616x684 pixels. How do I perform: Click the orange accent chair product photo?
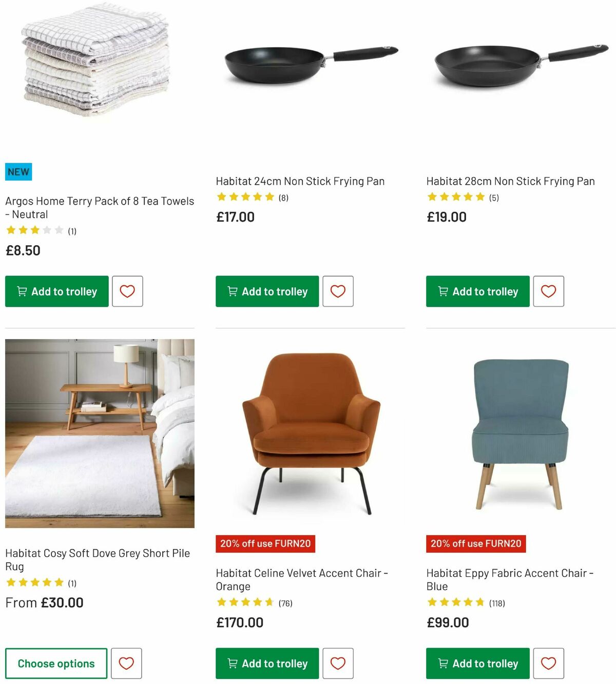(310, 434)
